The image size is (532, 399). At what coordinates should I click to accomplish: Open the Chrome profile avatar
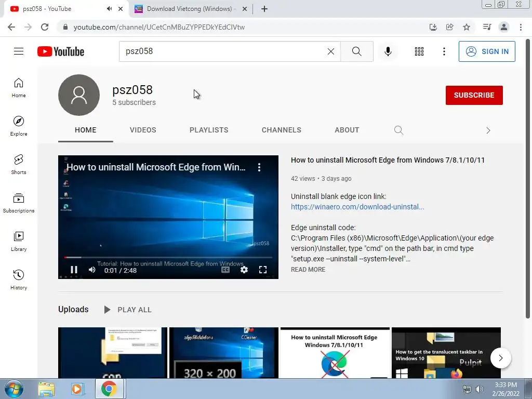point(504,27)
